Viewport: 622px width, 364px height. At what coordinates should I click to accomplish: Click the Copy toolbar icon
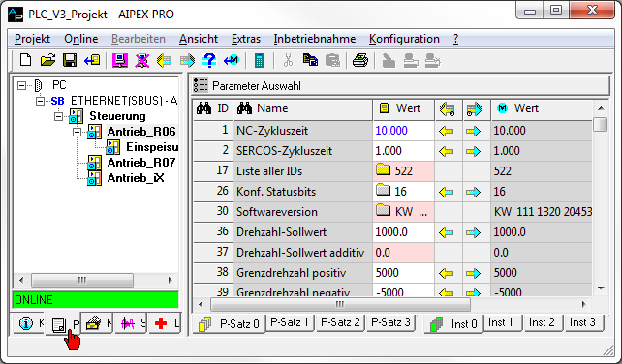[310, 60]
